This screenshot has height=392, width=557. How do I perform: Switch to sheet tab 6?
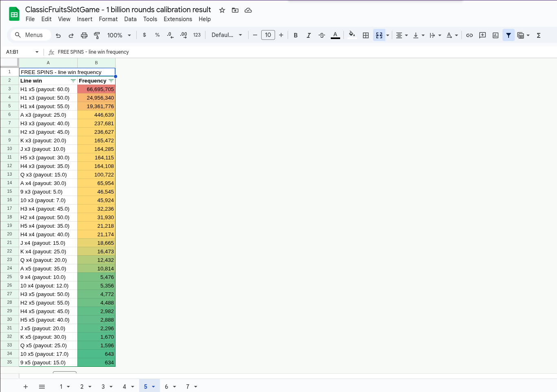pos(166,387)
